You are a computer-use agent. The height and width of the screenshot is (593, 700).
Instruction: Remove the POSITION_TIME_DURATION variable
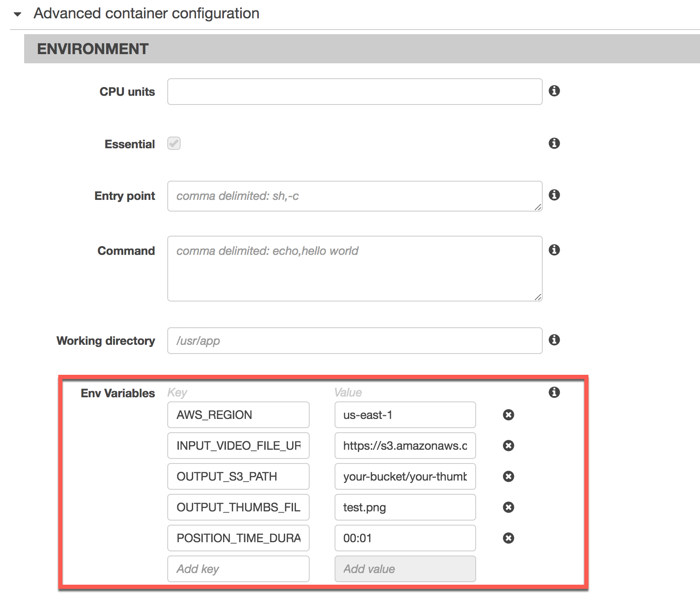[x=508, y=538]
